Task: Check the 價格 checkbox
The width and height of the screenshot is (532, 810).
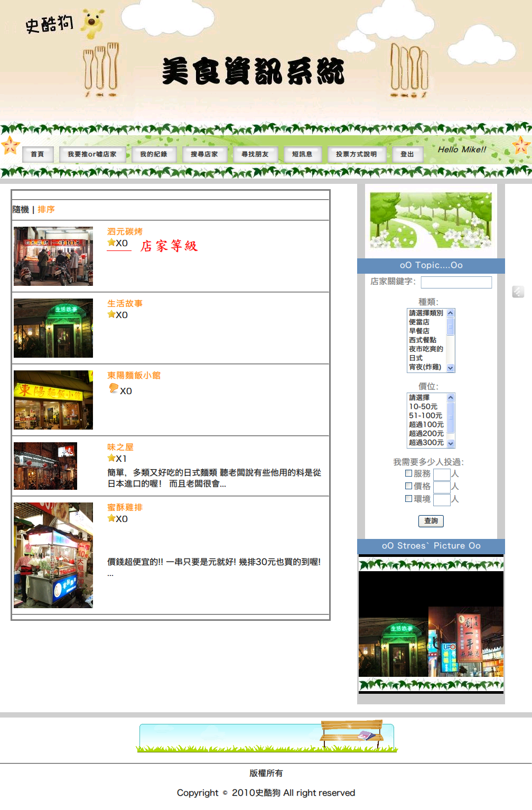Action: (408, 486)
